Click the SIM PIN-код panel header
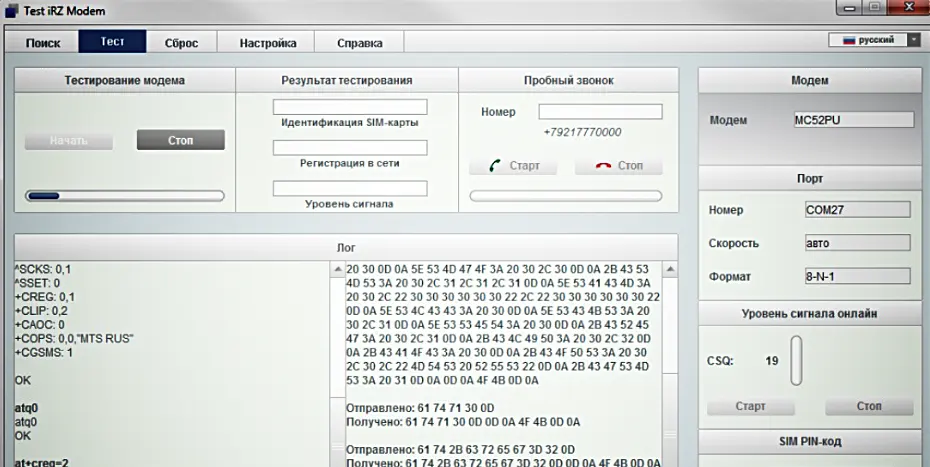 [x=810, y=441]
